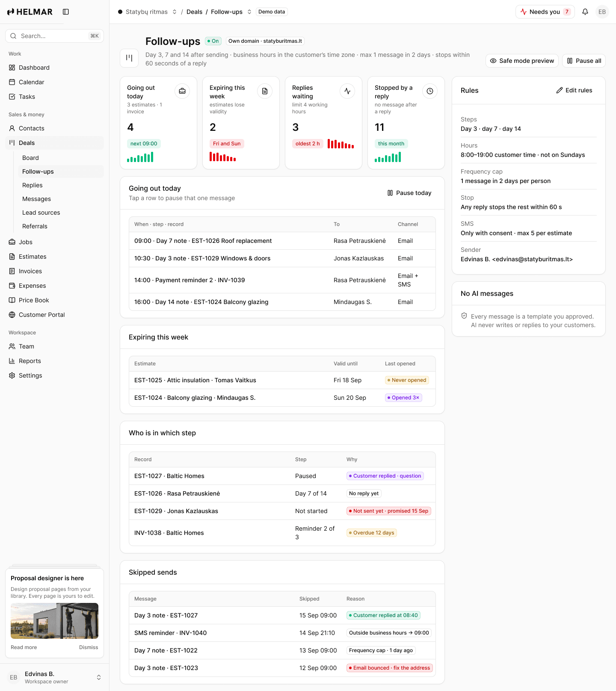This screenshot has width=616, height=691.
Task: Open the Proposal designer thumbnail image
Action: tap(54, 621)
